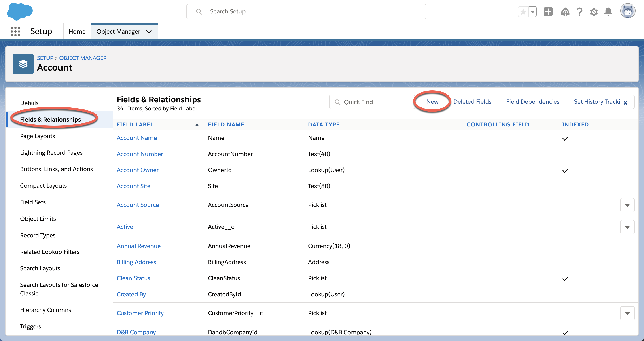Open Hierarchy Columns section
Image resolution: width=644 pixels, height=341 pixels.
[45, 310]
